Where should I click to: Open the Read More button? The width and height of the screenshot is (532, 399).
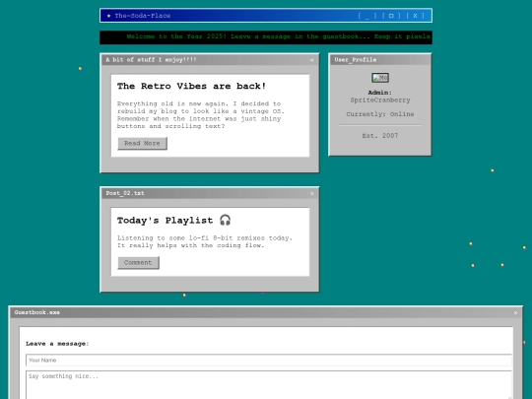(142, 143)
